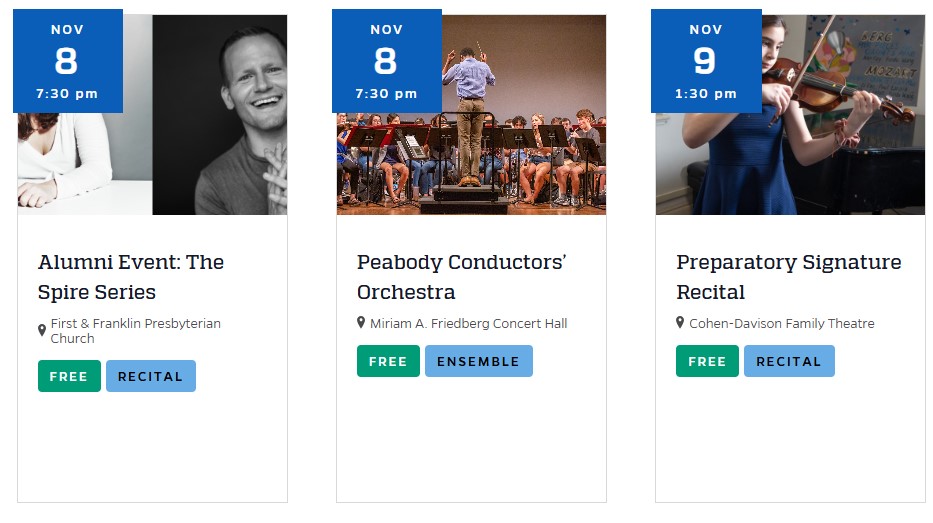Click location pin beside Miriam A. Friedberg Concert Hall
Image resolution: width=933 pixels, height=523 pixels.
[x=361, y=323]
